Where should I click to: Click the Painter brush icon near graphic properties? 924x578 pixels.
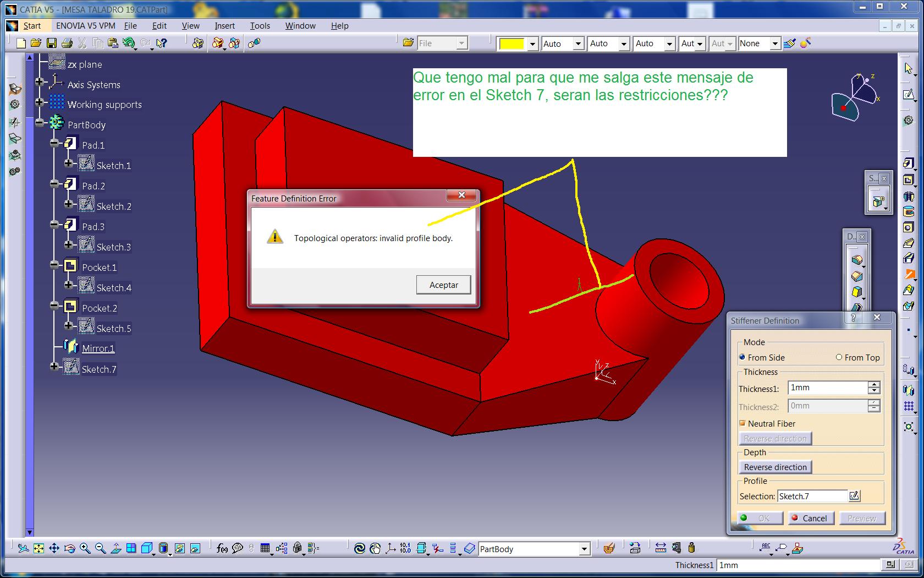790,43
